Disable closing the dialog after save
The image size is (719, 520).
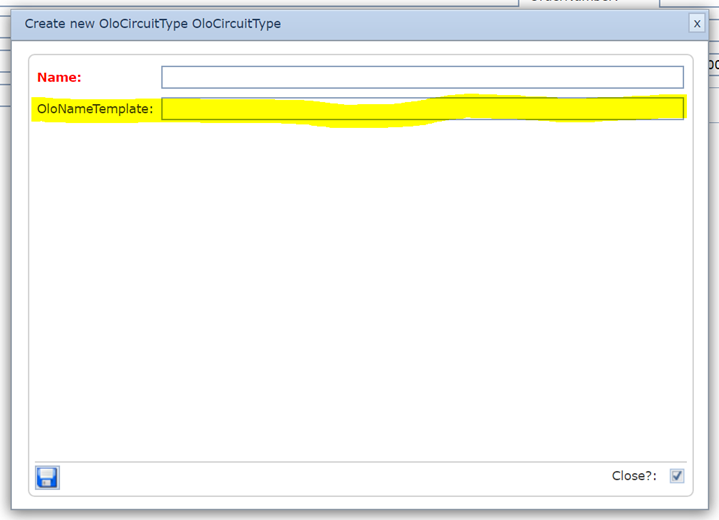(677, 476)
